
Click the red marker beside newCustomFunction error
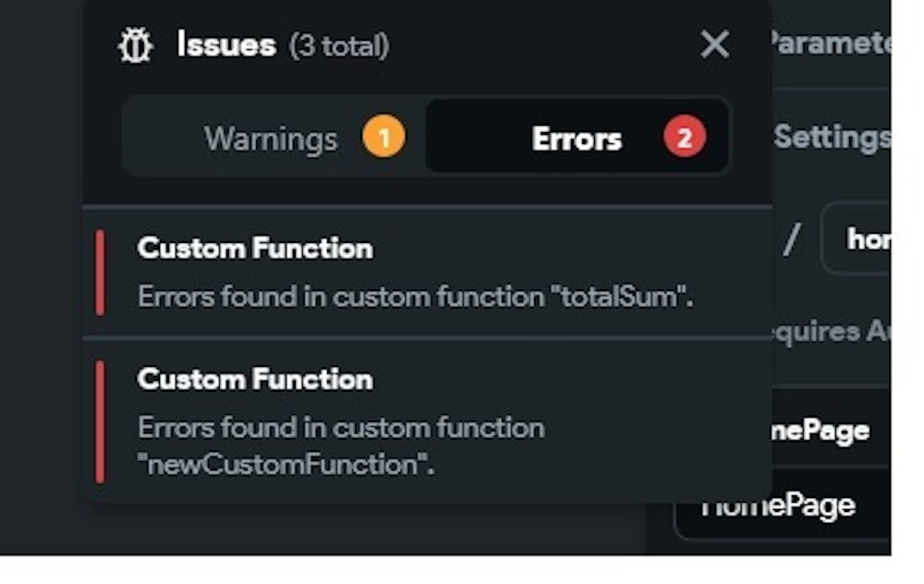[100, 421]
